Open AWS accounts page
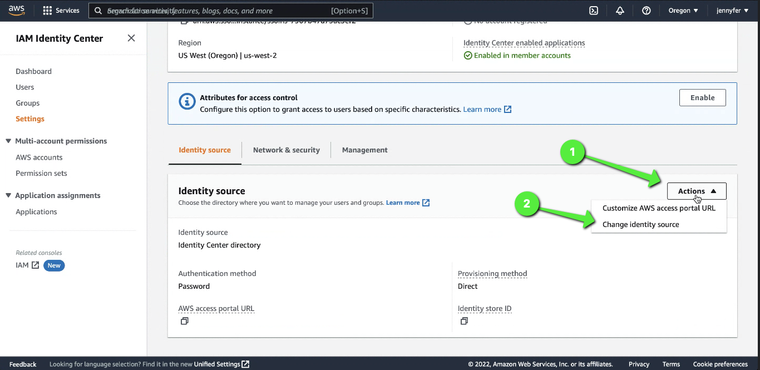The width and height of the screenshot is (760, 370). click(x=39, y=158)
